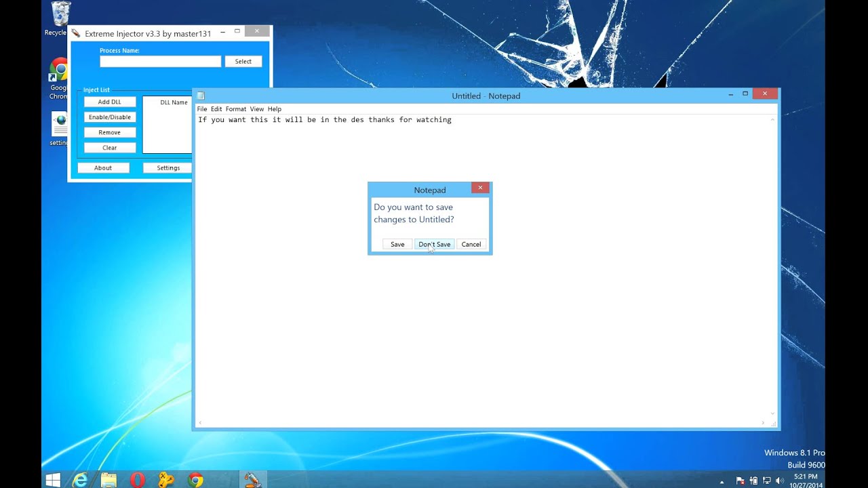The image size is (868, 488).
Task: Open Settings in Extreme Injector
Action: tap(167, 168)
